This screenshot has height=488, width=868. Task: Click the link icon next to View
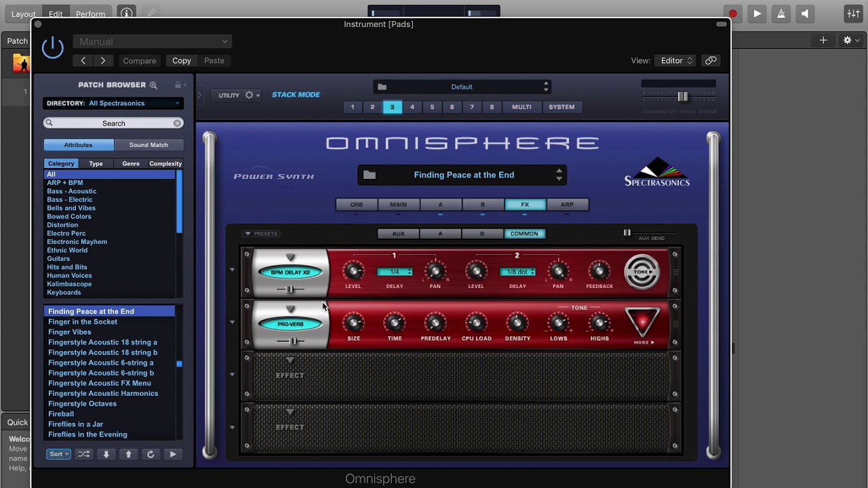pyautogui.click(x=711, y=60)
